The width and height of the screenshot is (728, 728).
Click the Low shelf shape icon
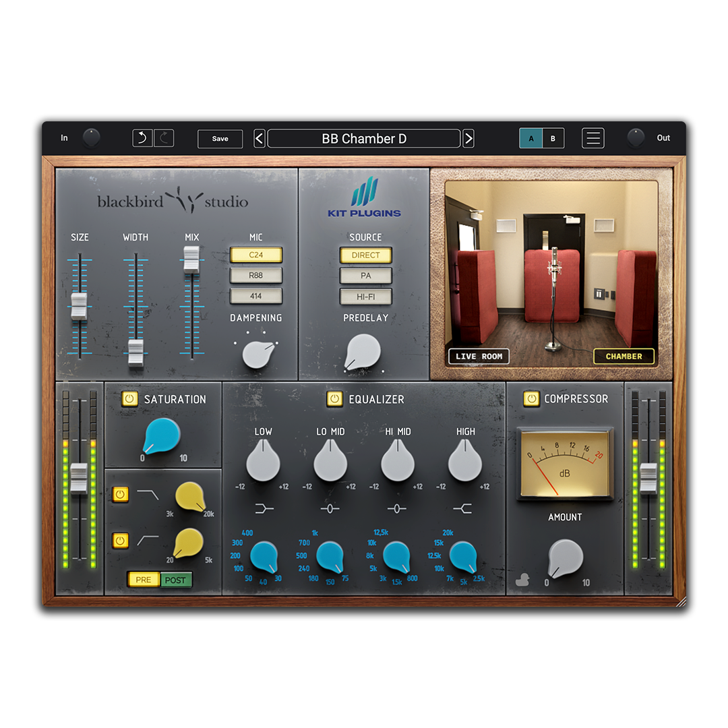point(264,509)
